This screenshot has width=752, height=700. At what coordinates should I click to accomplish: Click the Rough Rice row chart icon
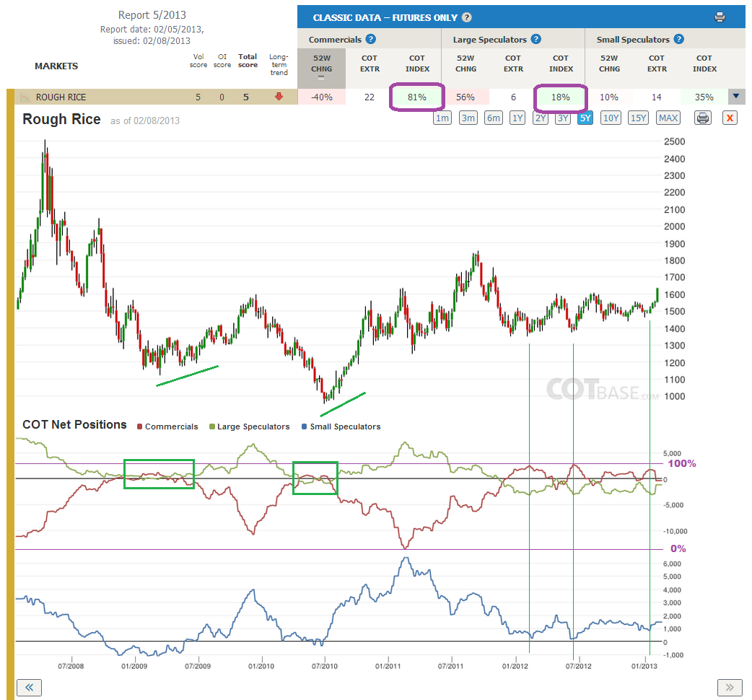pos(25,97)
